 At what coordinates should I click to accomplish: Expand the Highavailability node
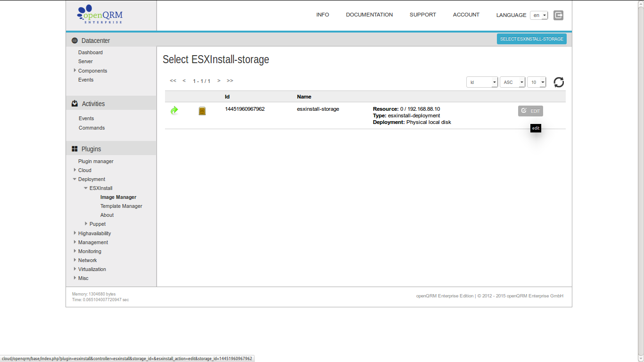75,233
